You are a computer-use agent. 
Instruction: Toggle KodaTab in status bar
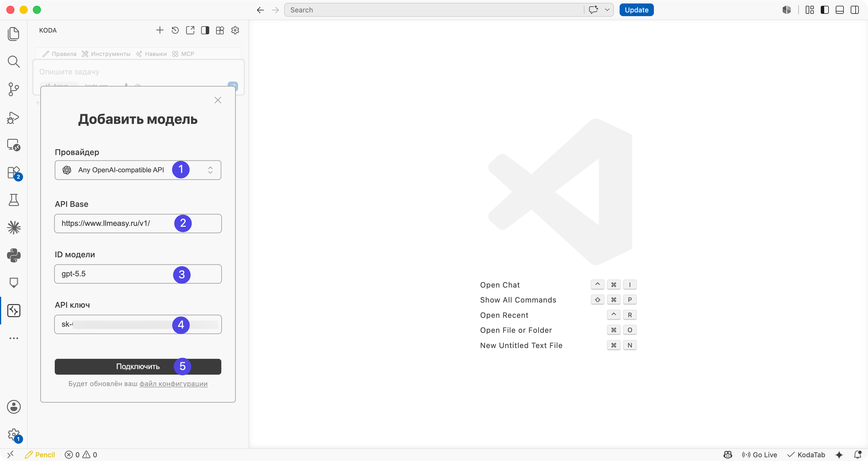tap(806, 455)
